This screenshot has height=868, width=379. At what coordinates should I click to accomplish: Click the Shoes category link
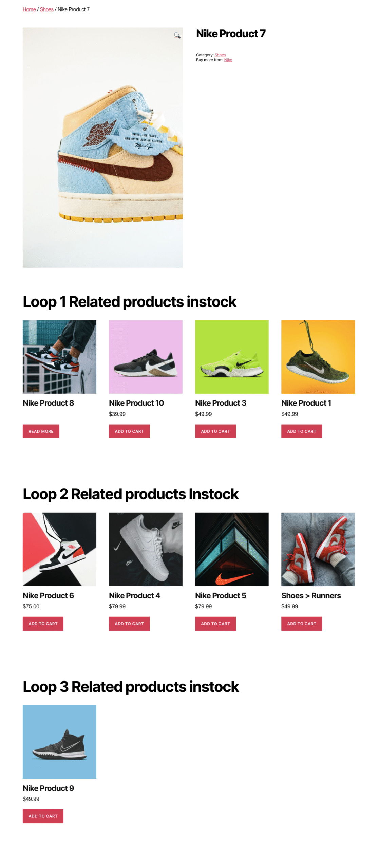point(220,55)
